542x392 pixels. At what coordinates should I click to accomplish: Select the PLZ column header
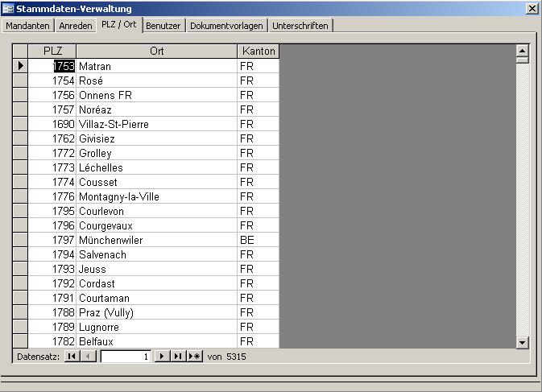tap(52, 51)
